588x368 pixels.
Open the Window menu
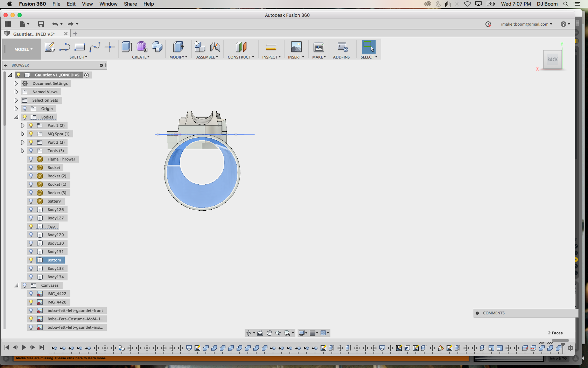[x=108, y=4]
